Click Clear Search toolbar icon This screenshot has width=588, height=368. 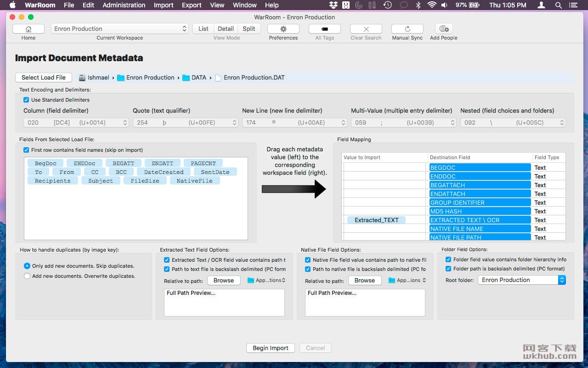coord(366,29)
